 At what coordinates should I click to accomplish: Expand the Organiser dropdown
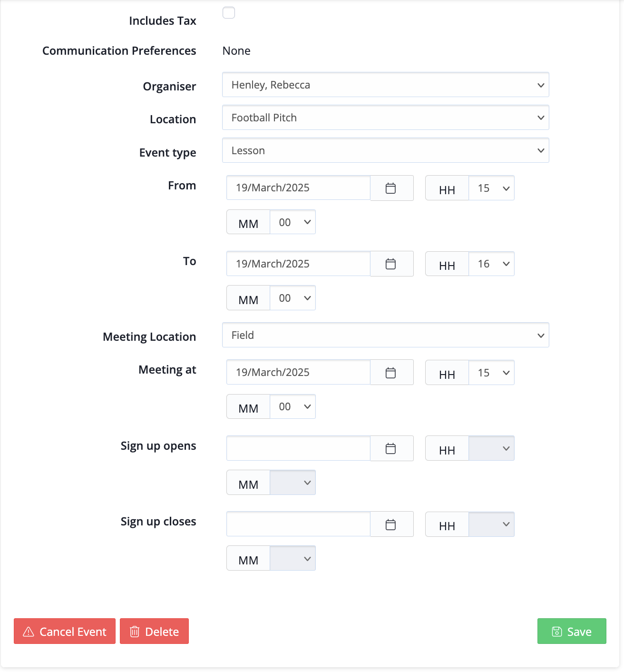386,85
